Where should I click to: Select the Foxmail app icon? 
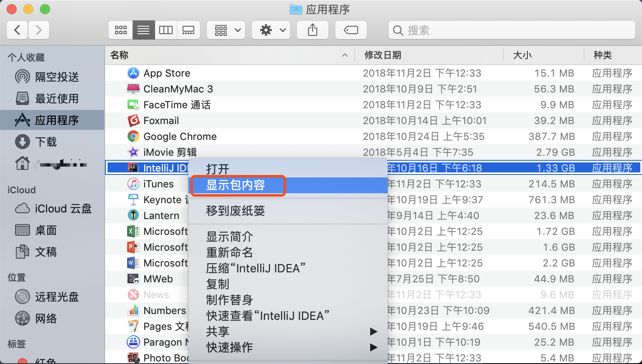(133, 120)
